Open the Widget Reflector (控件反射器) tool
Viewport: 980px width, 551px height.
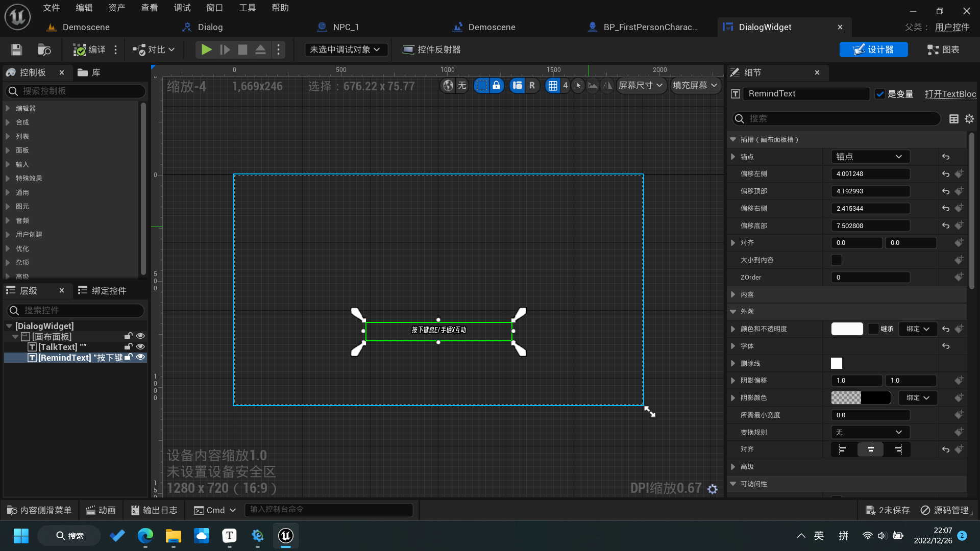pyautogui.click(x=432, y=49)
